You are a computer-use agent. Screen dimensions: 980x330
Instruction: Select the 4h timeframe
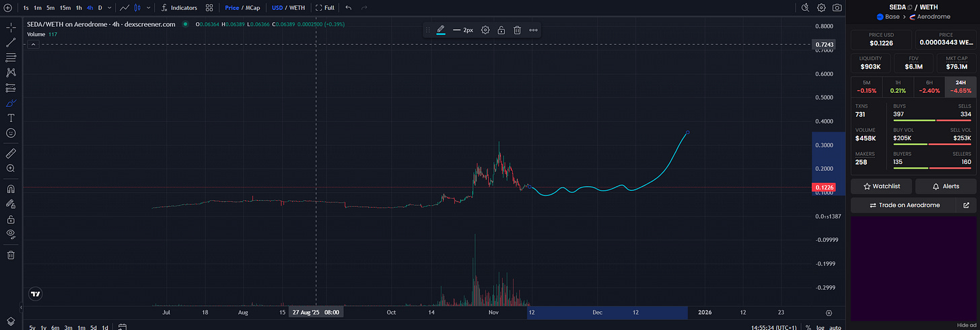click(x=90, y=7)
